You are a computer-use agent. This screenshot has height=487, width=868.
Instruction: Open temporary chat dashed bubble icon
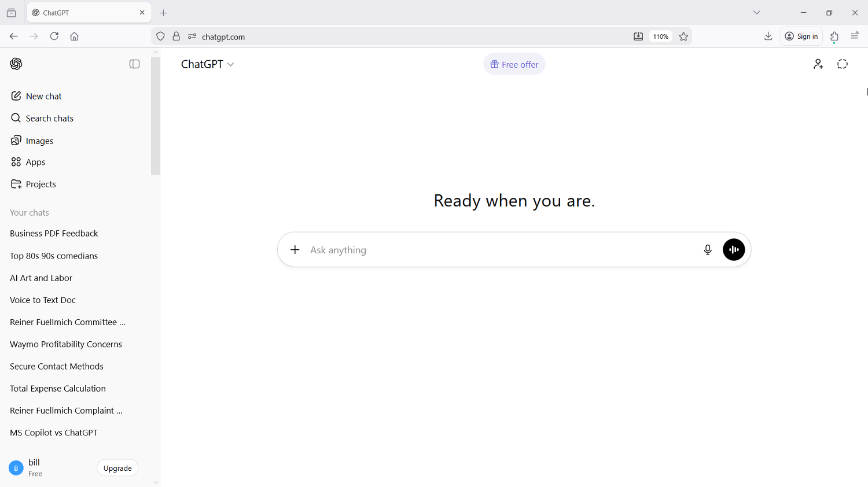click(843, 64)
